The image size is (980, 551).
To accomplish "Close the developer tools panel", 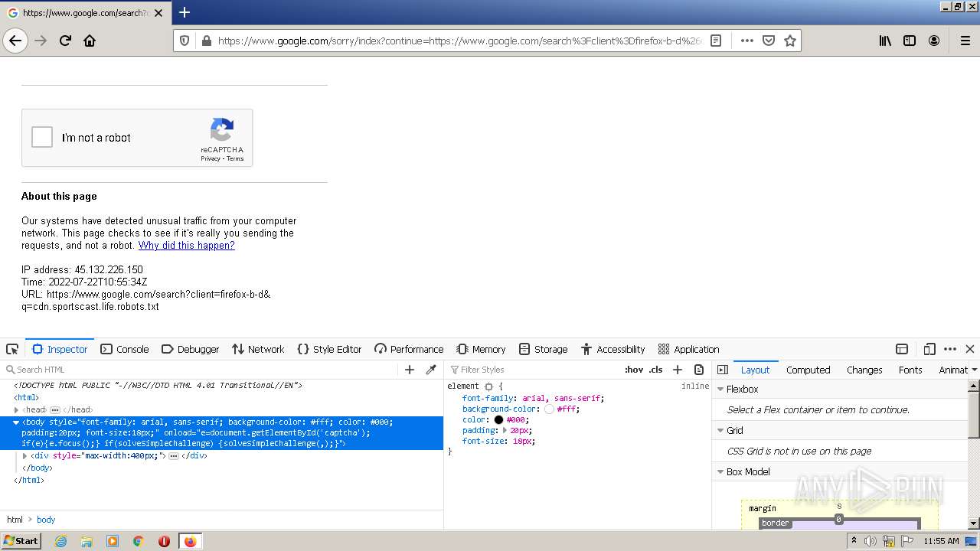I will click(970, 349).
